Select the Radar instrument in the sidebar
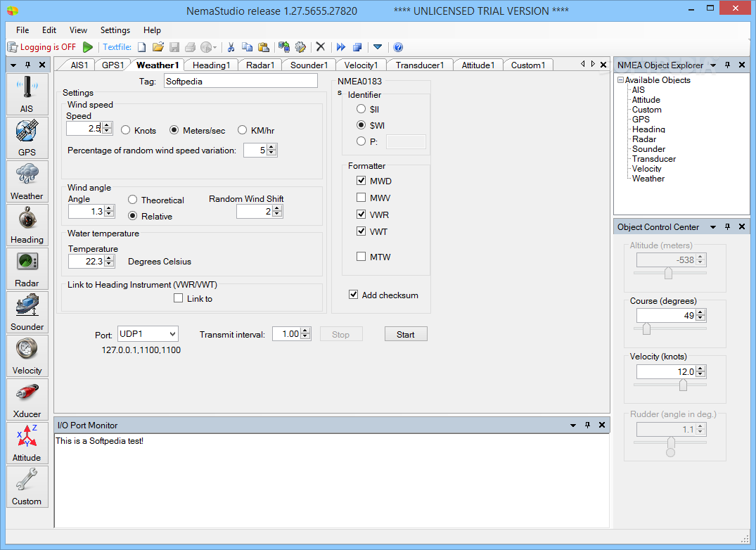This screenshot has height=550, width=756. click(27, 269)
